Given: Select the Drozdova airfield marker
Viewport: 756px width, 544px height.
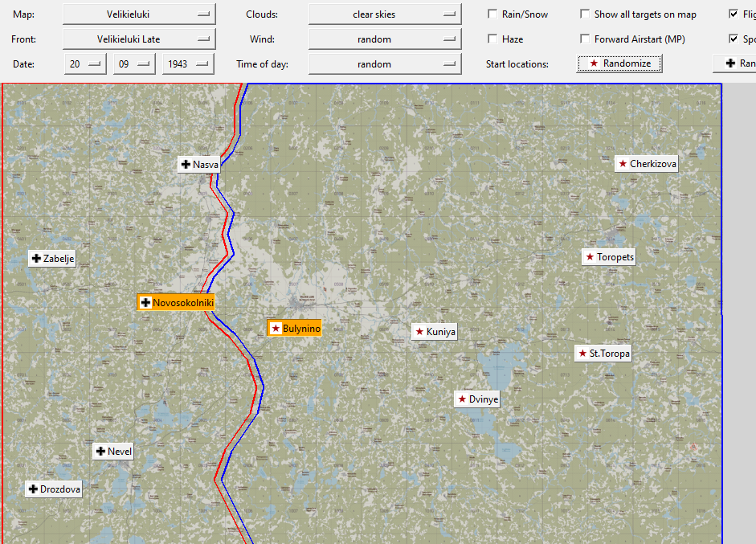Looking at the screenshot, I should (x=54, y=489).
